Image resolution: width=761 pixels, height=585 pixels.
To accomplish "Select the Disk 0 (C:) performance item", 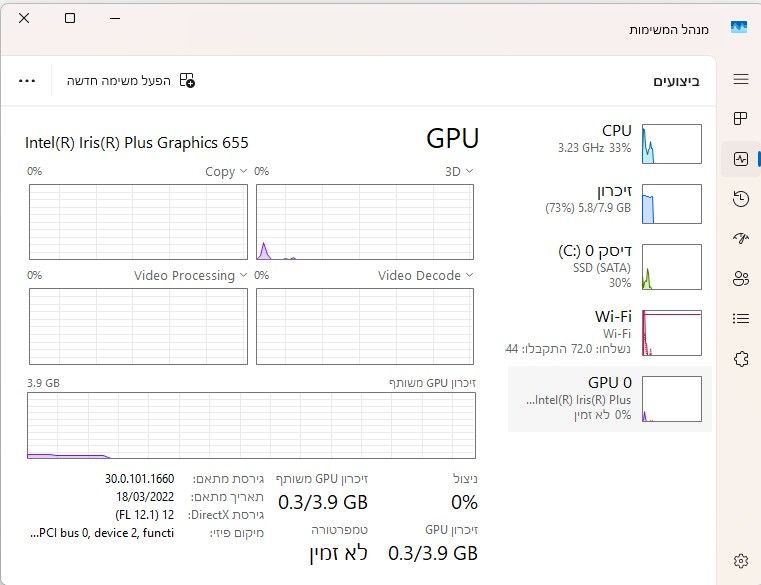I will (610, 267).
